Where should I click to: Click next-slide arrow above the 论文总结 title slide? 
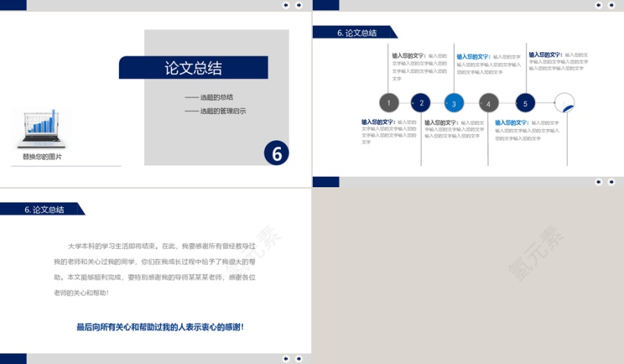[x=299, y=5]
